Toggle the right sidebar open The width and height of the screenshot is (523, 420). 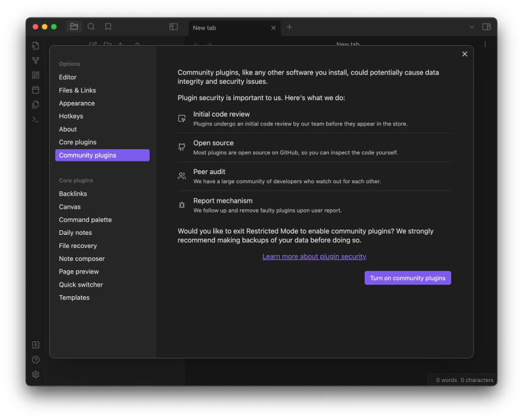tap(487, 27)
